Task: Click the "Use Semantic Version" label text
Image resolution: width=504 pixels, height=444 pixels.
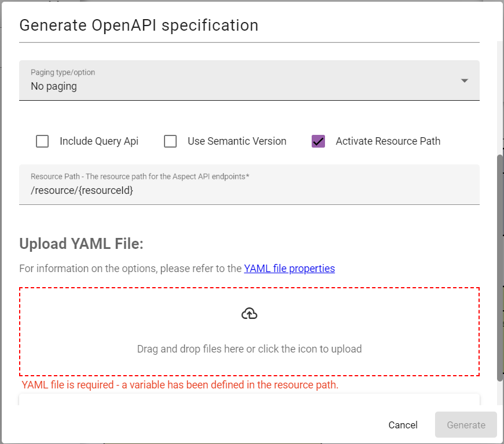Action: point(237,141)
